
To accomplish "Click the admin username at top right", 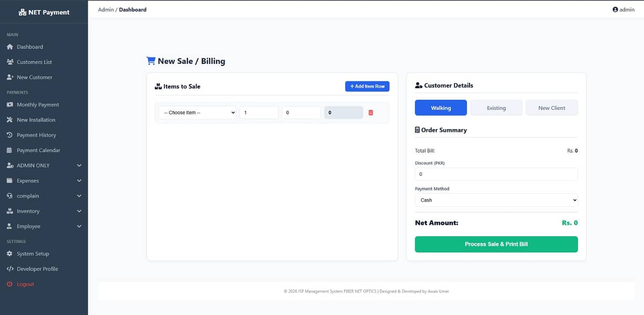I will pos(627,9).
